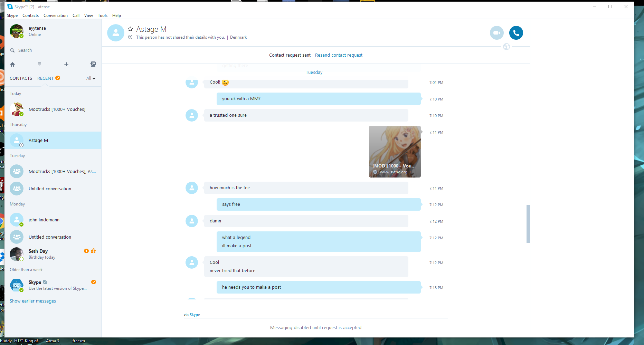
Task: Click Seth Day birthday gift icon
Action: pyautogui.click(x=93, y=251)
